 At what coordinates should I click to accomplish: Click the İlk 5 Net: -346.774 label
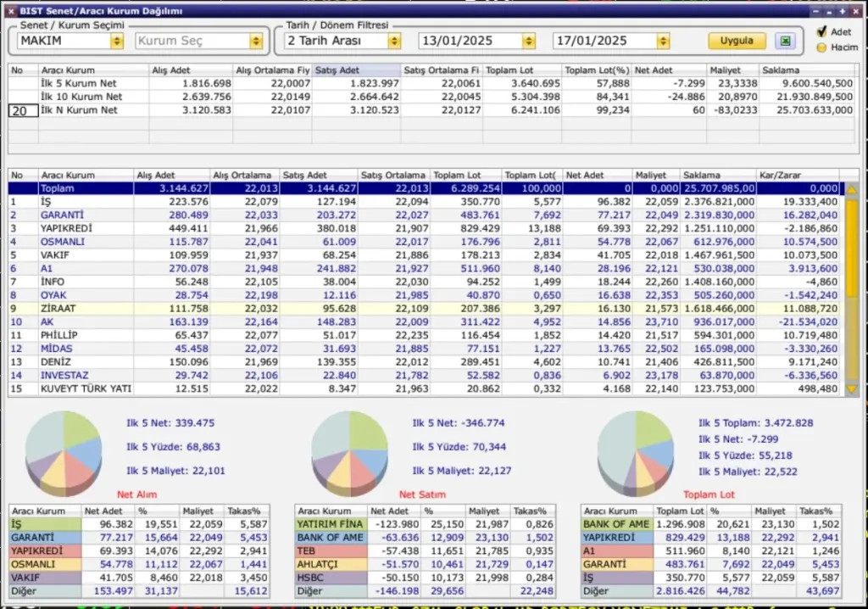click(459, 422)
